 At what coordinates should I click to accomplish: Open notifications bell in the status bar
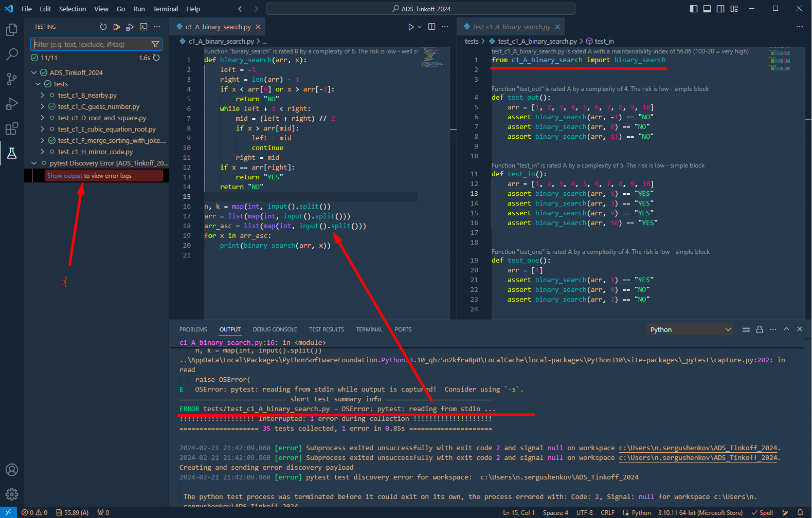pyautogui.click(x=800, y=512)
